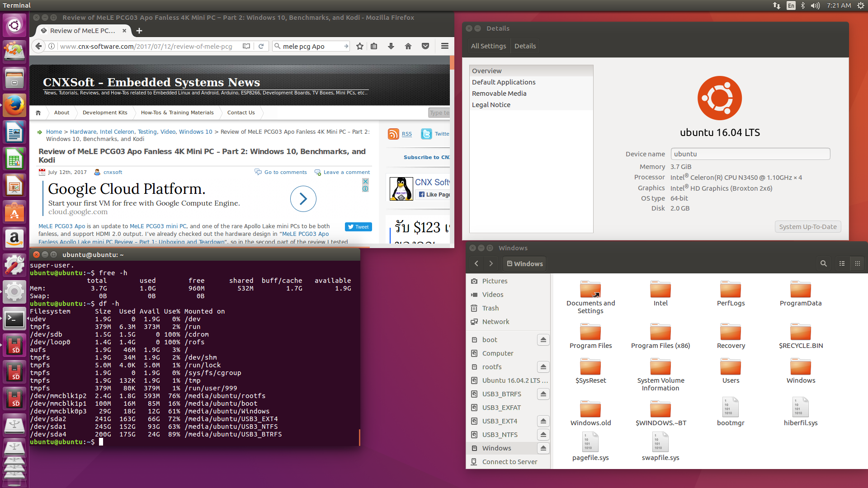Open the Users folder

[731, 371]
